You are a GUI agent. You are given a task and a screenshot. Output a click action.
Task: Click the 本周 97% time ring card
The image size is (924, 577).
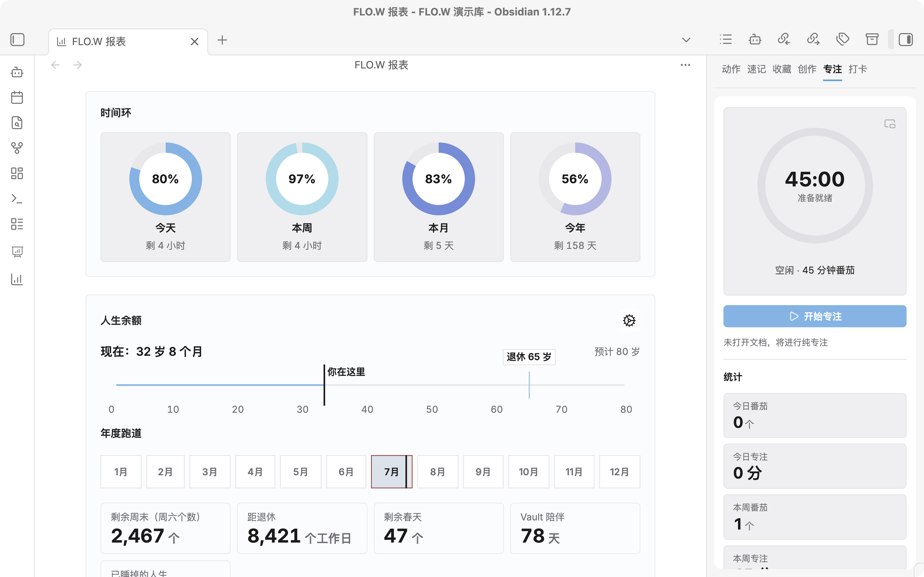click(302, 197)
